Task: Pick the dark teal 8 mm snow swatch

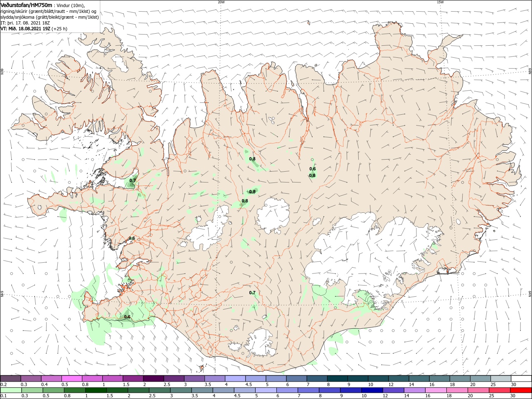Action: [x=337, y=379]
